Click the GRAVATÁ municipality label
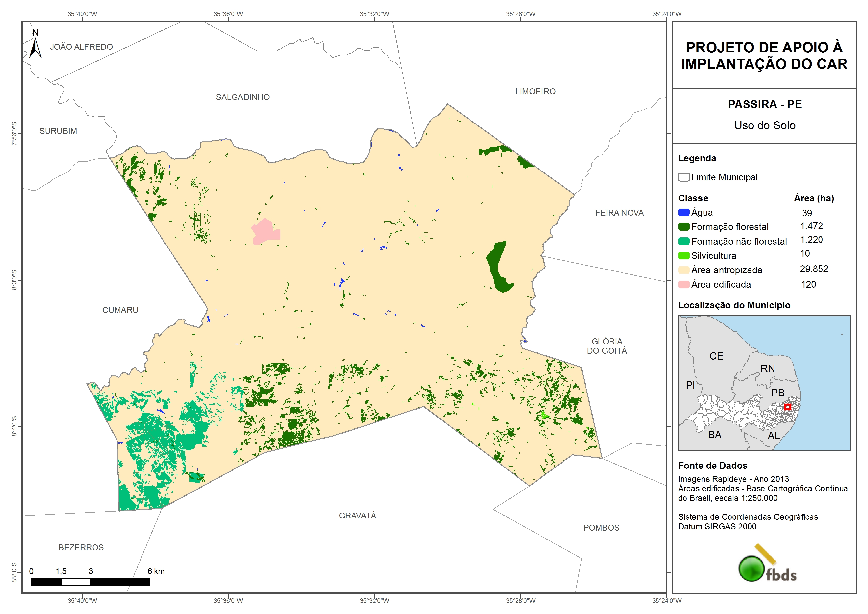The width and height of the screenshot is (868, 614). click(357, 516)
